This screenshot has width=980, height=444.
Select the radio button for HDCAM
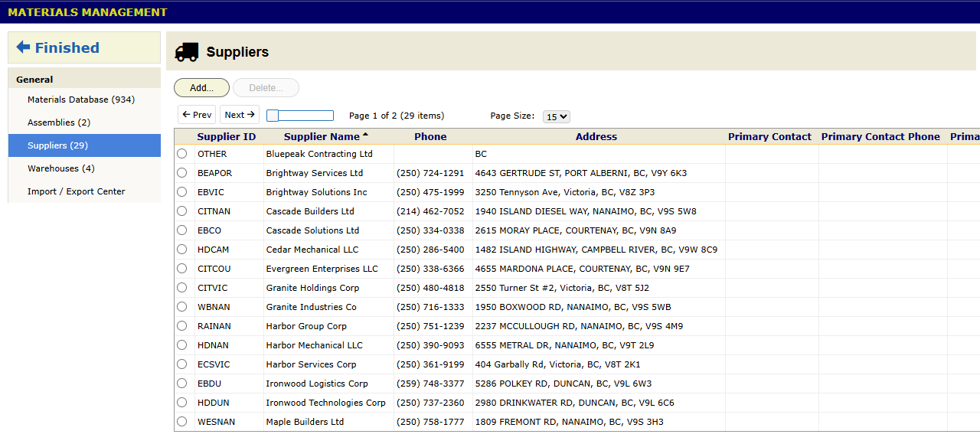(181, 250)
